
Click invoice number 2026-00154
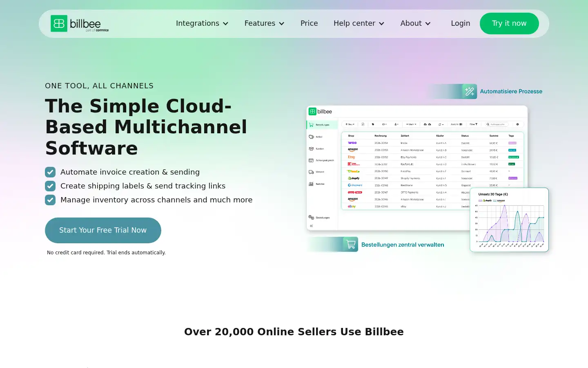381,143
